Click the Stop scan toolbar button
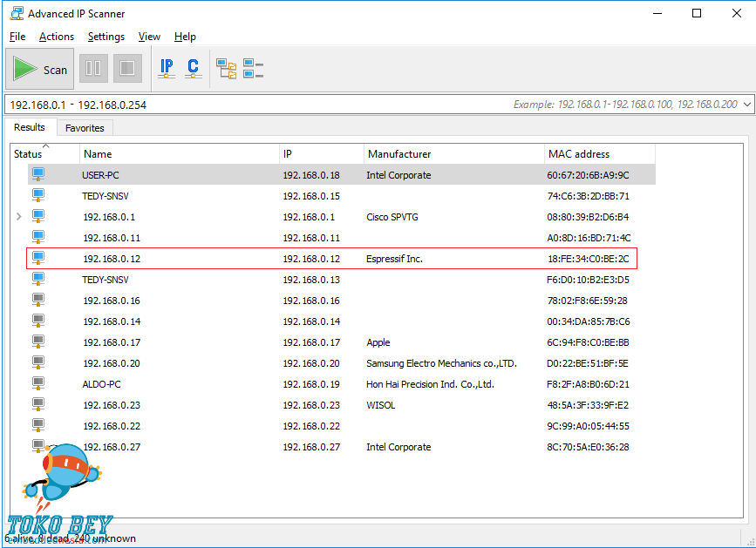This screenshot has width=756, height=548. (x=127, y=68)
